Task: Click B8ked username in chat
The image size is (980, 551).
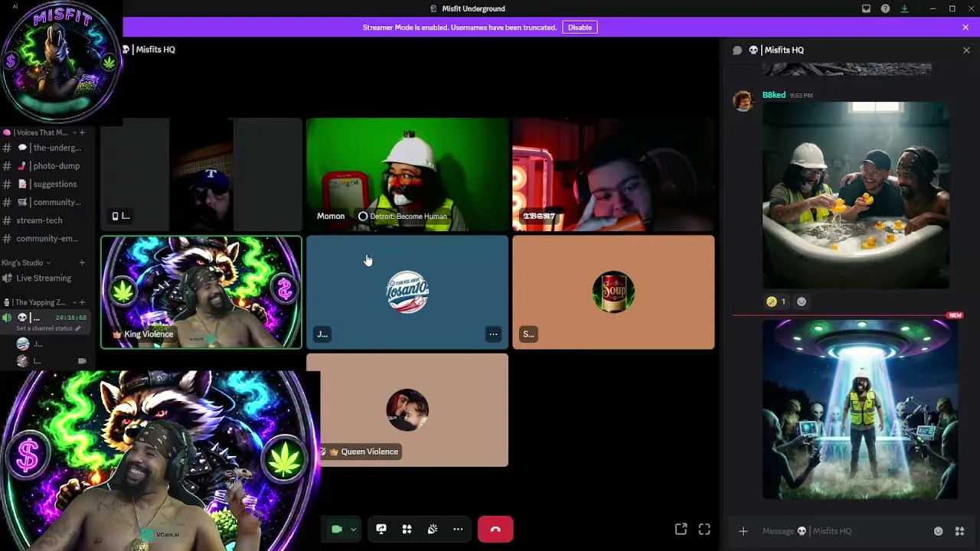Action: pyautogui.click(x=774, y=95)
